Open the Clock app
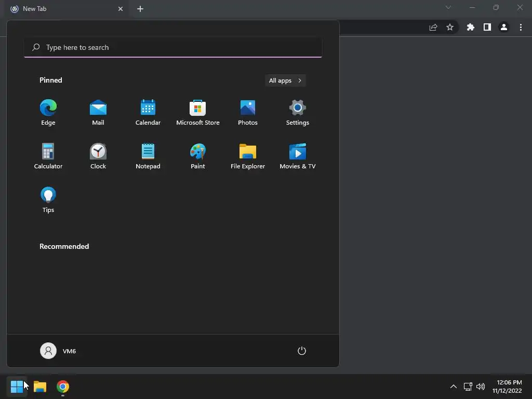 point(98,156)
